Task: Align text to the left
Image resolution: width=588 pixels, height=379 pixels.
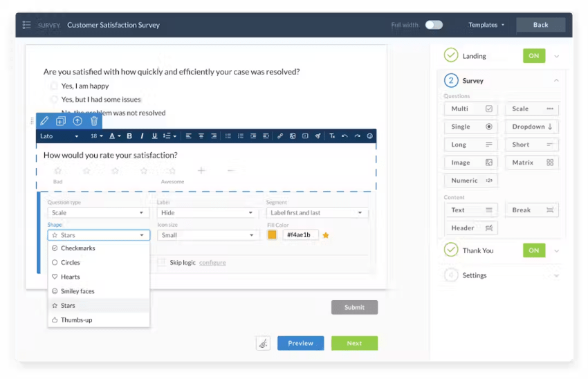Action: pyautogui.click(x=189, y=136)
